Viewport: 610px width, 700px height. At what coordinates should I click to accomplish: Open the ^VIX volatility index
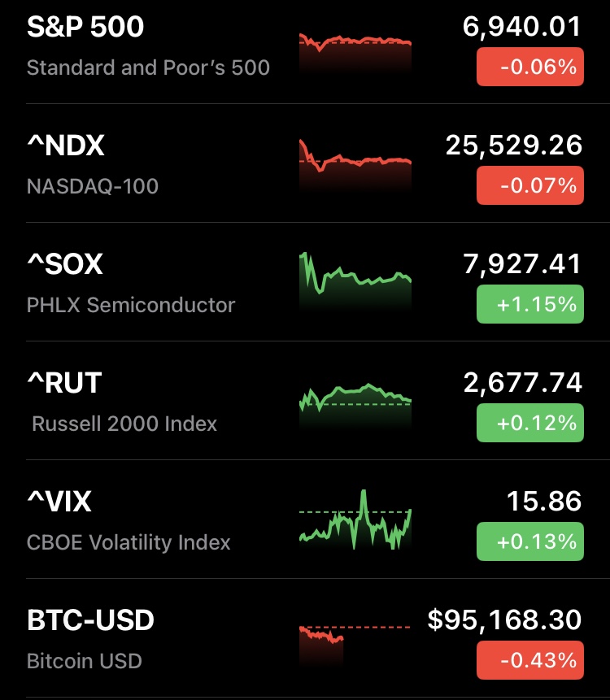pyautogui.click(x=59, y=502)
